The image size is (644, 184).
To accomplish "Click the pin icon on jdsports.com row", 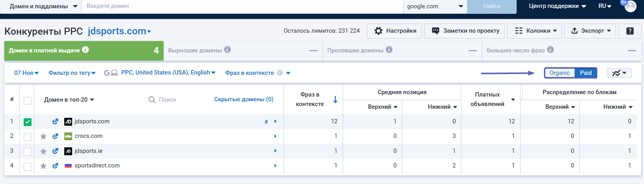I will (x=266, y=122).
